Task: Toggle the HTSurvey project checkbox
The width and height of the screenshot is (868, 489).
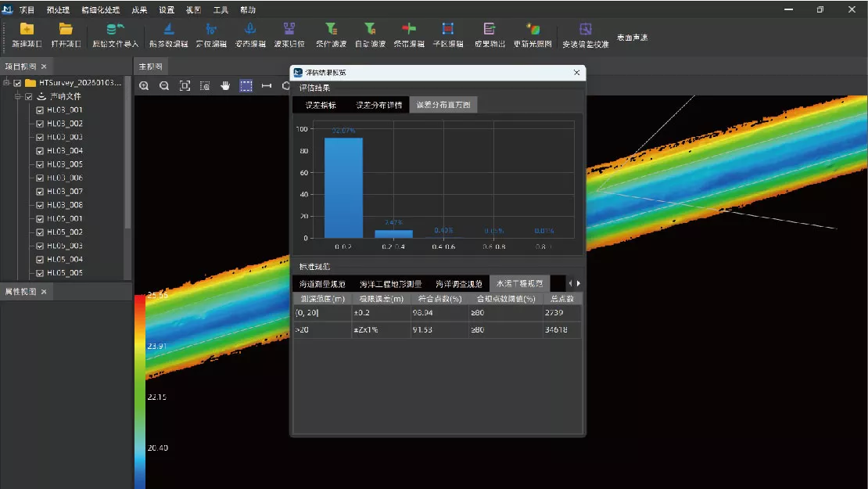Action: point(17,83)
